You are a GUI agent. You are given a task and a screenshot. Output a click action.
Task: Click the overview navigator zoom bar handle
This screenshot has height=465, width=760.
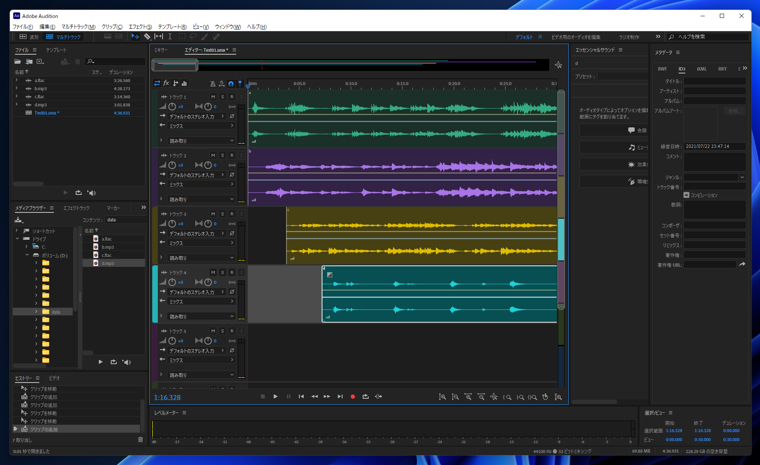coord(175,65)
